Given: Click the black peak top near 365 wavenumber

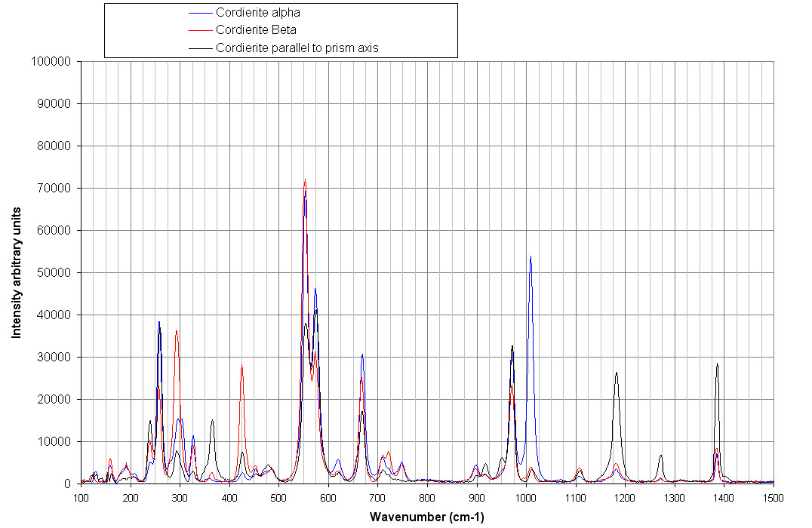Looking at the screenshot, I should pyautogui.click(x=212, y=421).
